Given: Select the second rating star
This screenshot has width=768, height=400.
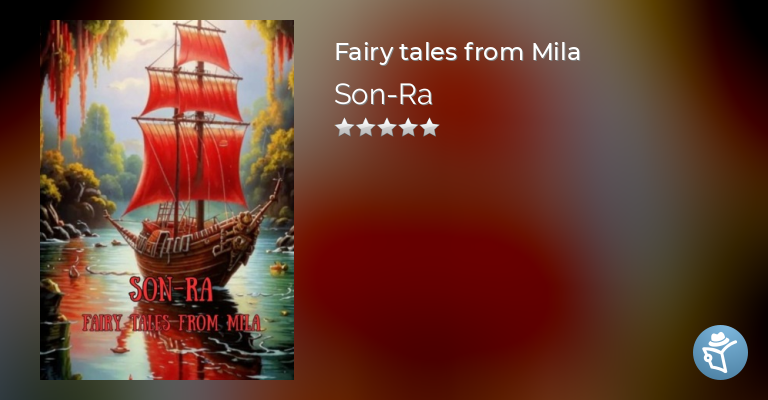Looking at the screenshot, I should [365, 127].
